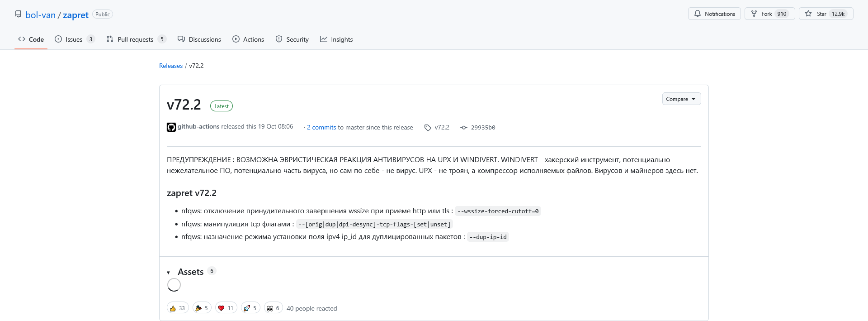Screen dimensions: 868x321
Task: Open the Insights tab
Action: 336,39
